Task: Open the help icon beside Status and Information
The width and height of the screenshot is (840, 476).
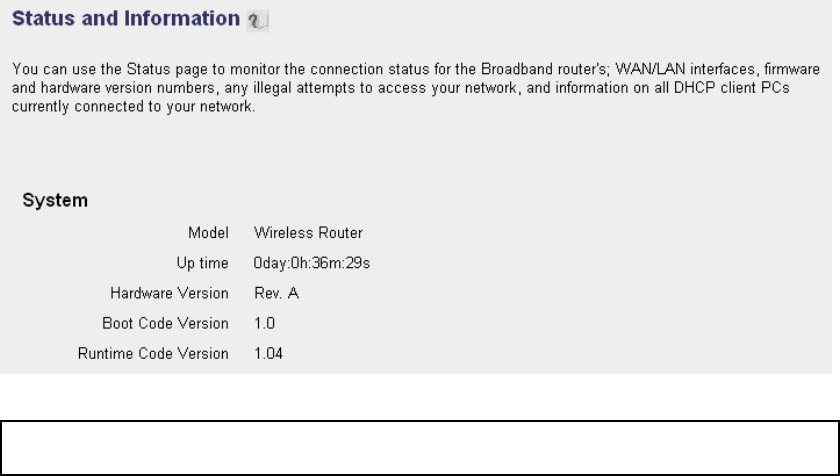Action: [x=257, y=20]
